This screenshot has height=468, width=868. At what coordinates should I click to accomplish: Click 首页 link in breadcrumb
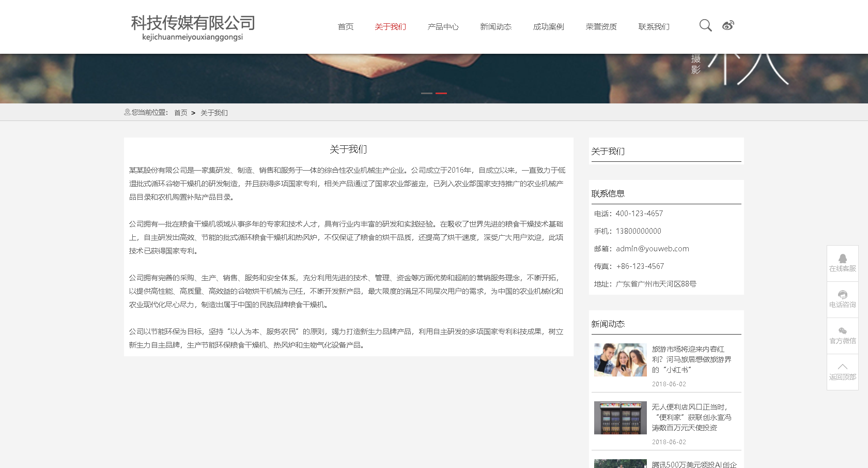(x=181, y=113)
